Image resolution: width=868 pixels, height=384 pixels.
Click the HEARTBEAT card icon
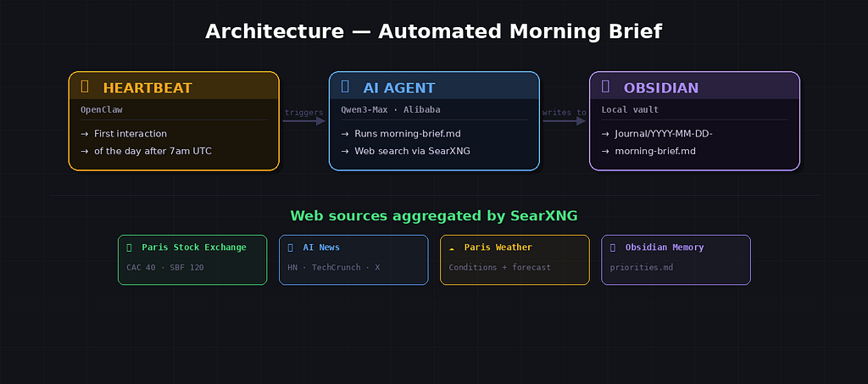[85, 86]
